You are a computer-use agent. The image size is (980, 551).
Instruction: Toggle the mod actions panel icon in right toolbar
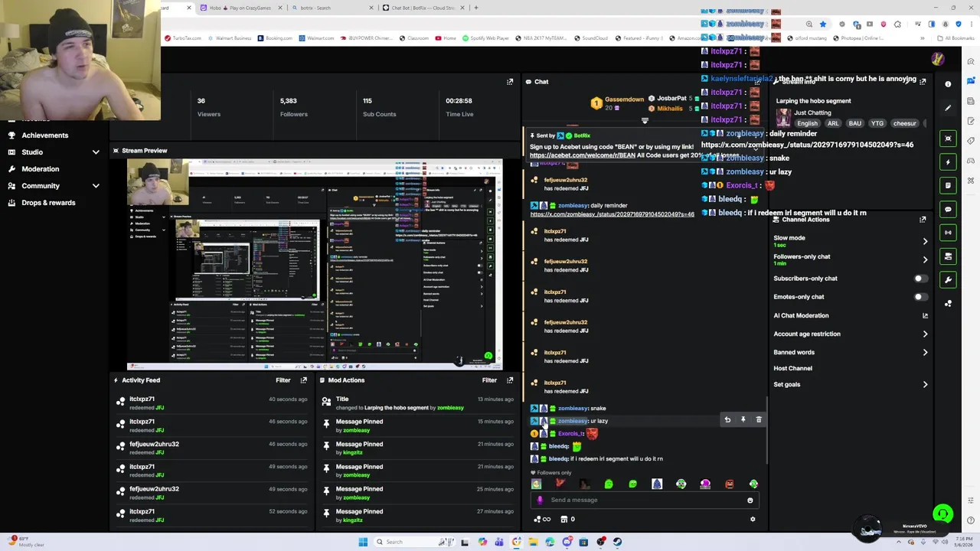pyautogui.click(x=948, y=256)
